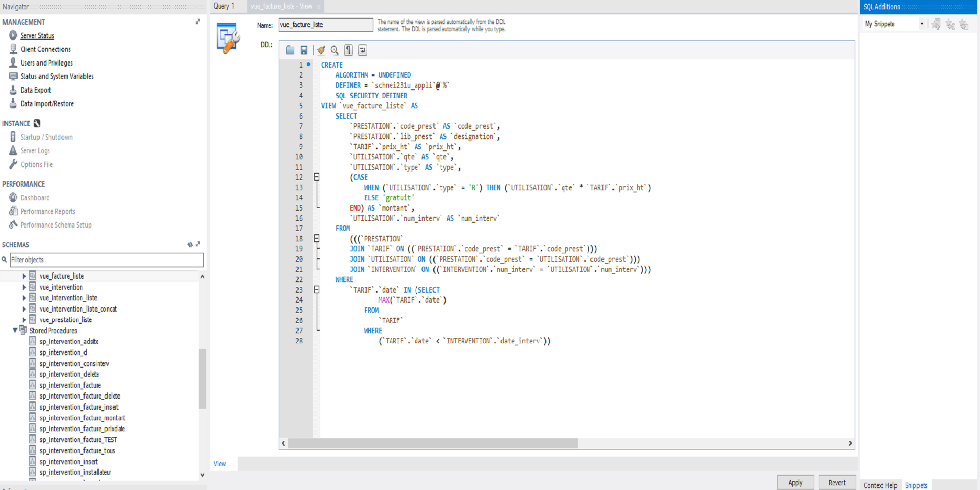
Task: Click the Options File wrench icon
Action: pyautogui.click(x=13, y=164)
